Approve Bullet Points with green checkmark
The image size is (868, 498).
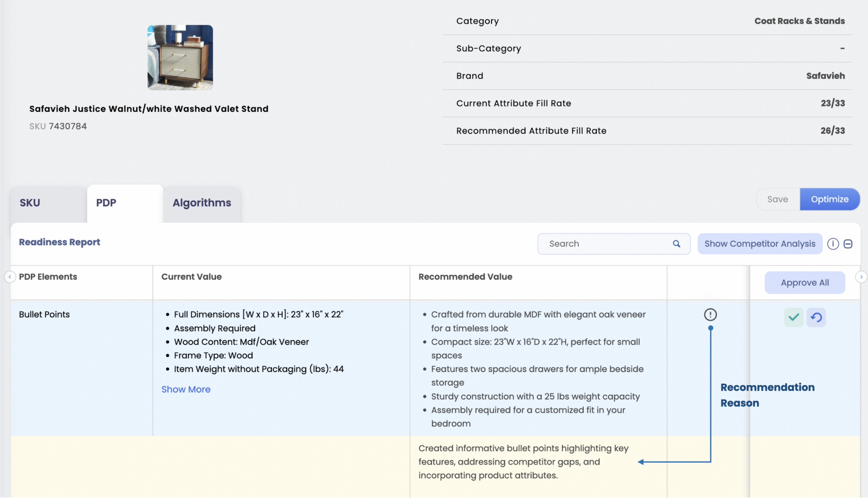click(x=793, y=317)
